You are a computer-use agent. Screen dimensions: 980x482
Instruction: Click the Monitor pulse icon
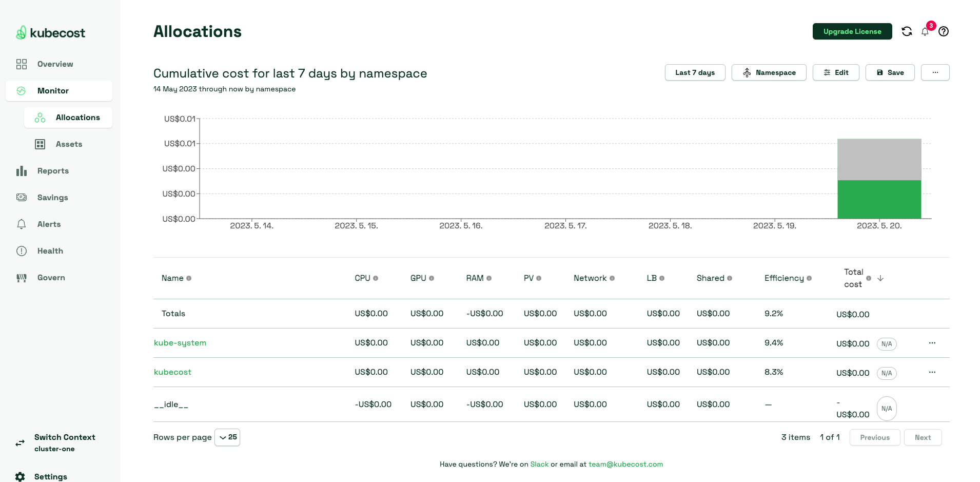(x=21, y=91)
